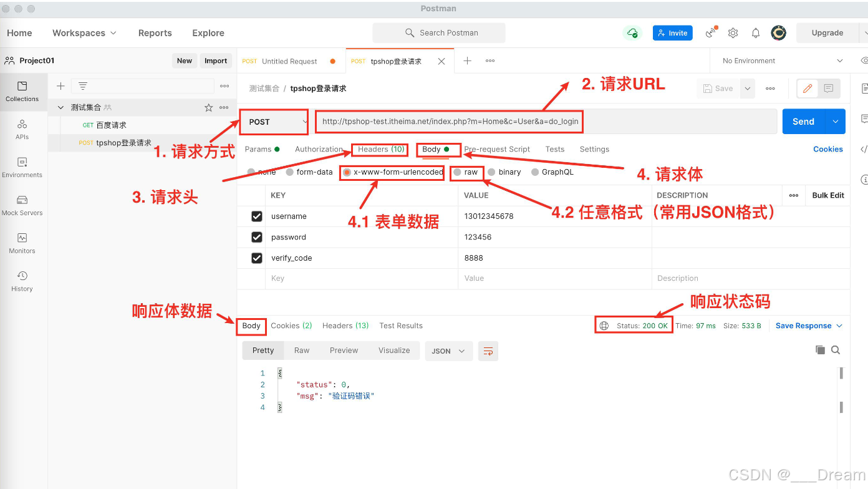
Task: Uncheck the username parameter checkbox
Action: coord(257,216)
